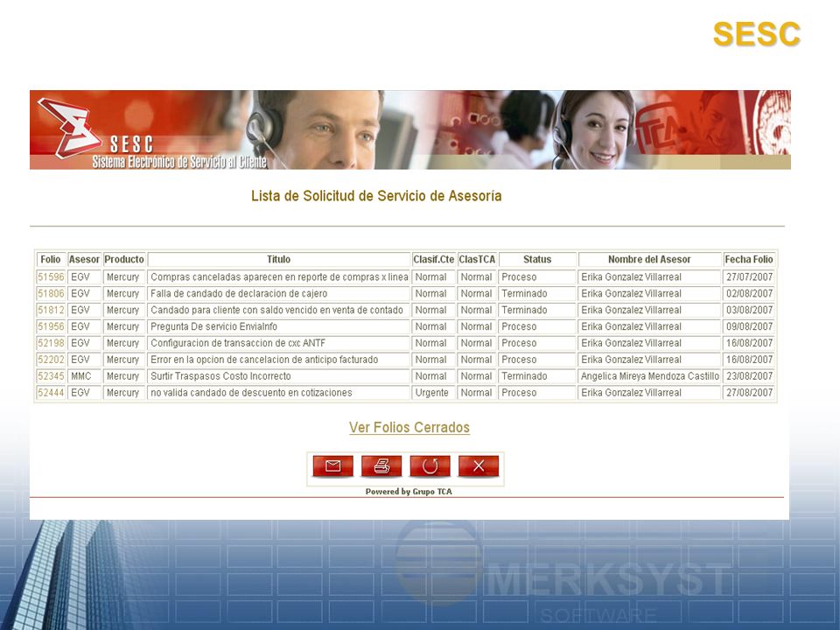This screenshot has height=630, width=840.
Task: Click the date 02/08/2007
Action: point(750,294)
